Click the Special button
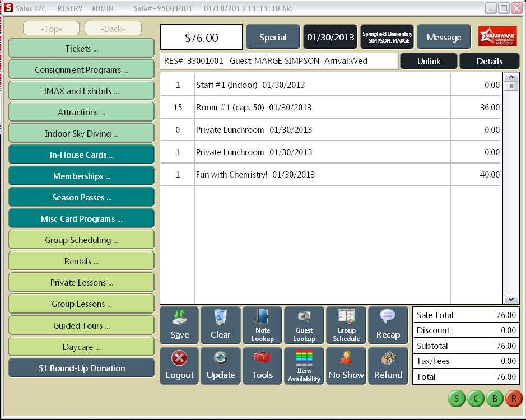526x420 pixels. coord(273,36)
